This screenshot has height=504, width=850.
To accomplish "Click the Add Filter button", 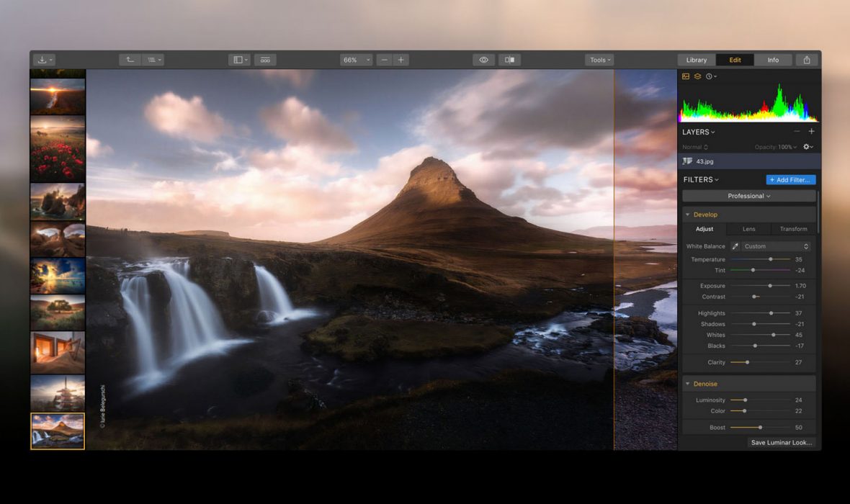I will coord(790,180).
